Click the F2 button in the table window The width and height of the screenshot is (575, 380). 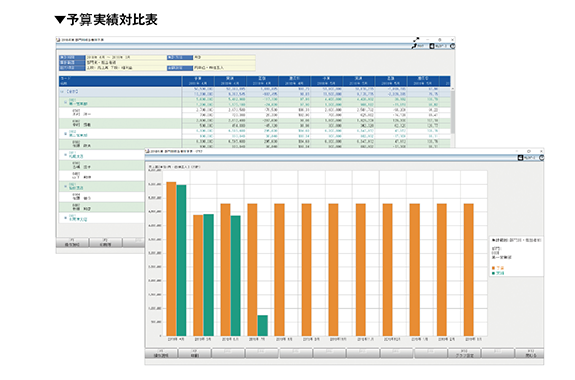click(x=106, y=242)
